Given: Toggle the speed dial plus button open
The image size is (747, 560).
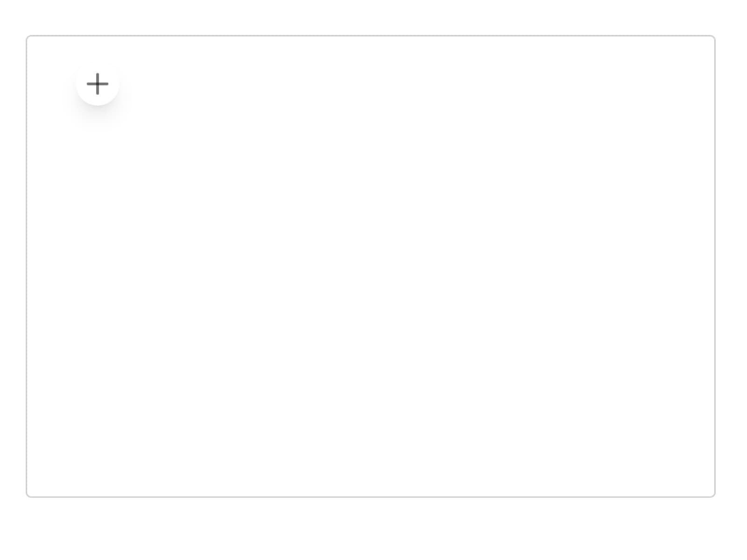Looking at the screenshot, I should (x=98, y=84).
